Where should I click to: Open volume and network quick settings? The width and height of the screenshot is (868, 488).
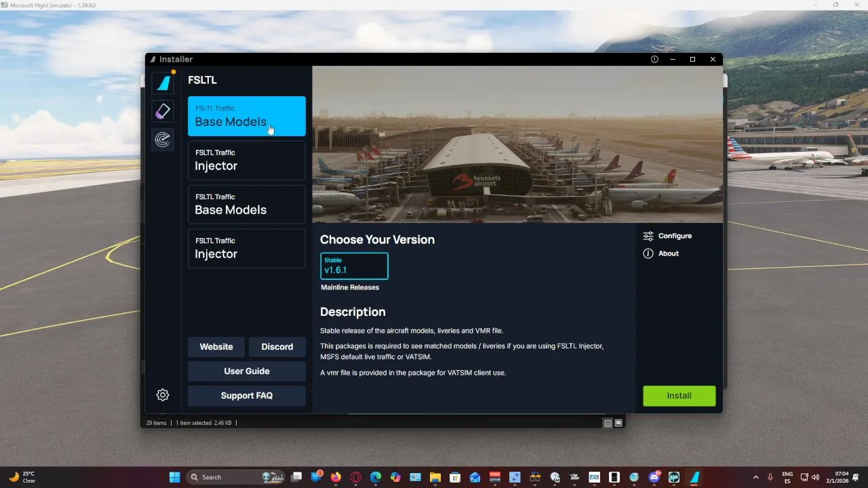pos(810,477)
